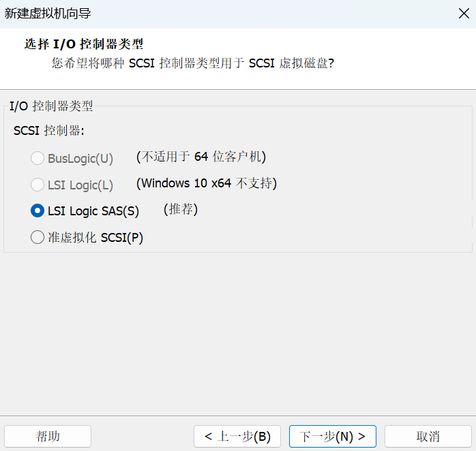Click the LSI Logic(L) label text
The height and width of the screenshot is (451, 476).
pos(80,185)
